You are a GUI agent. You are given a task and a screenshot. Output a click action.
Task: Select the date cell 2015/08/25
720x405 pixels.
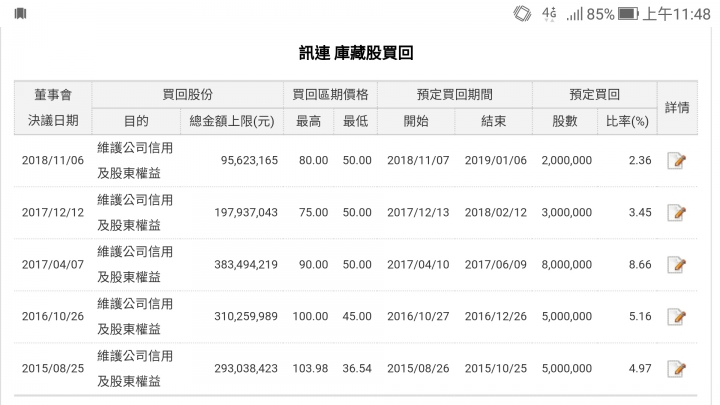tap(53, 368)
